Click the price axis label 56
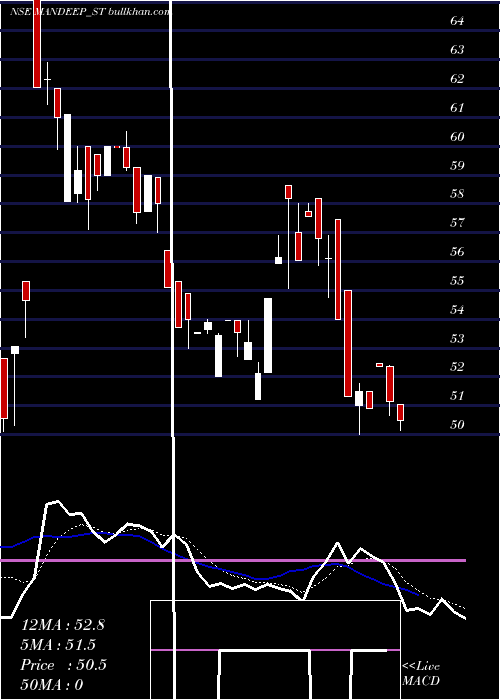500x700 pixels. coord(457,252)
